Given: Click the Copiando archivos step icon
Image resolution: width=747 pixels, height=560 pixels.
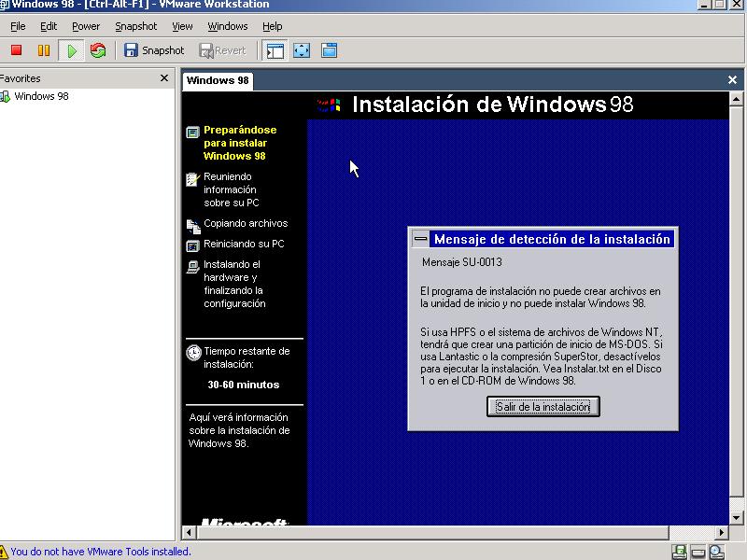Looking at the screenshot, I should tap(193, 227).
